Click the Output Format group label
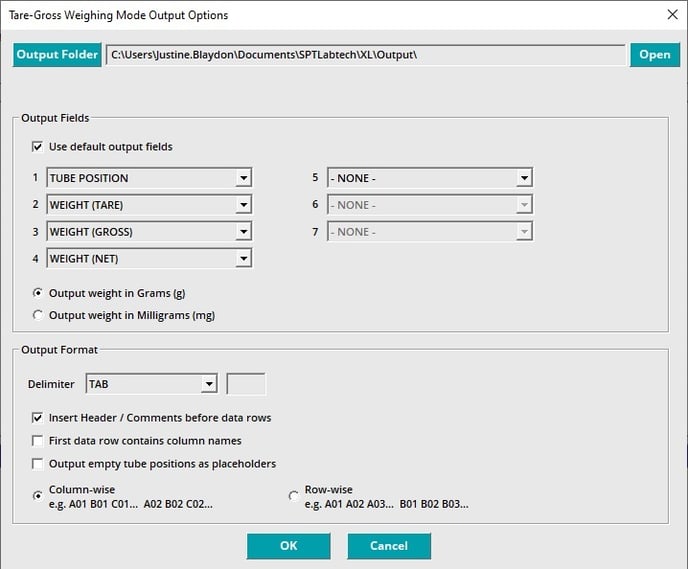The width and height of the screenshot is (688, 569). coord(59,350)
